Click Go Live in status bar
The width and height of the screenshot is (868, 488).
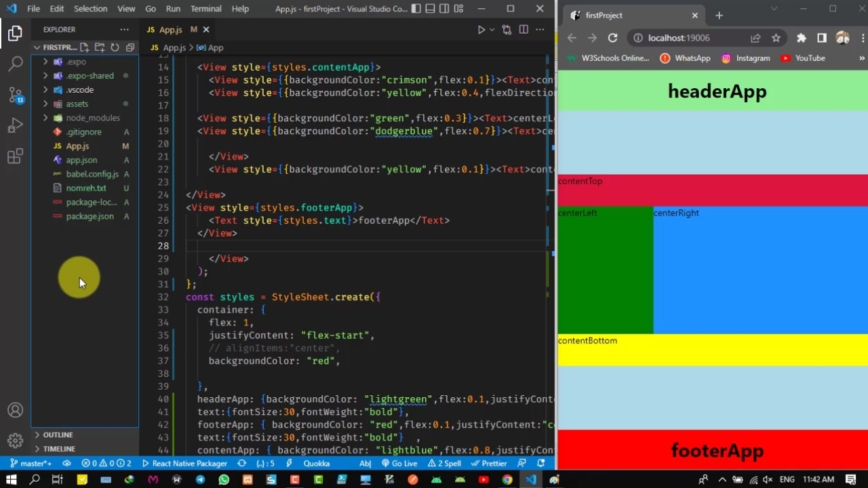click(399, 464)
